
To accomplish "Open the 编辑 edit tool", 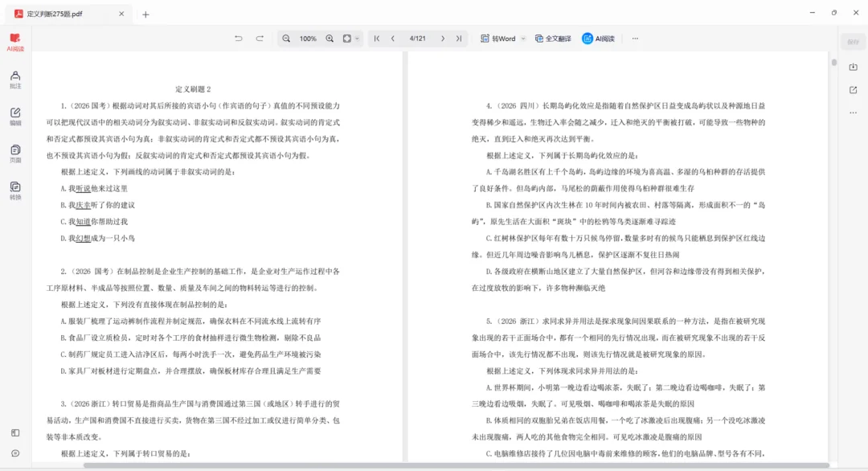I will pyautogui.click(x=15, y=117).
